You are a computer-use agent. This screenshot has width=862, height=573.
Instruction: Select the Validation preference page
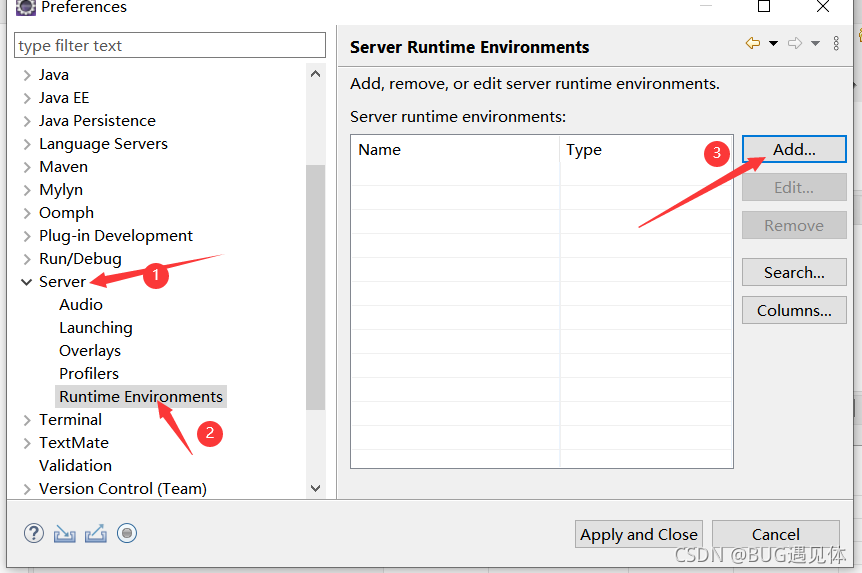pos(75,466)
